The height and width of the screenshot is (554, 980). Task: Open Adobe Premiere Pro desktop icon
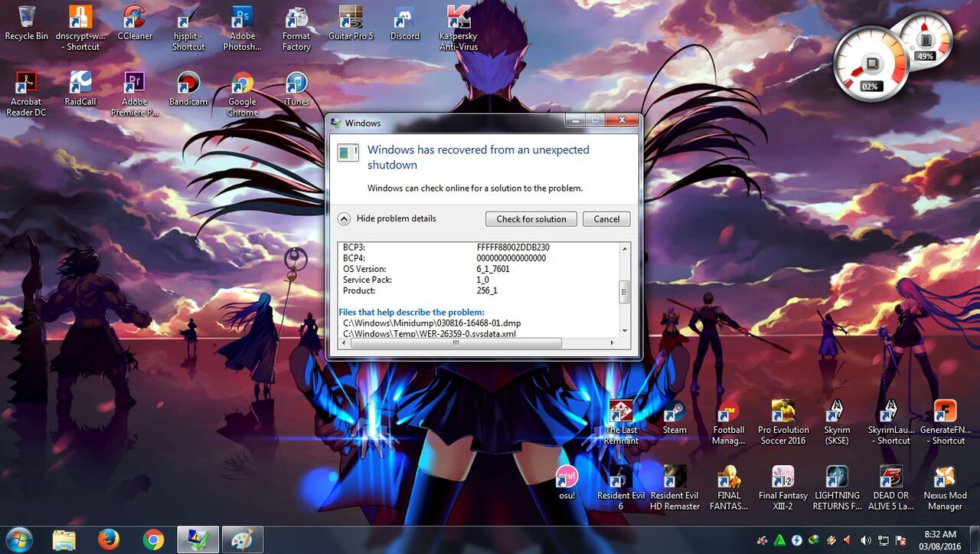point(135,94)
